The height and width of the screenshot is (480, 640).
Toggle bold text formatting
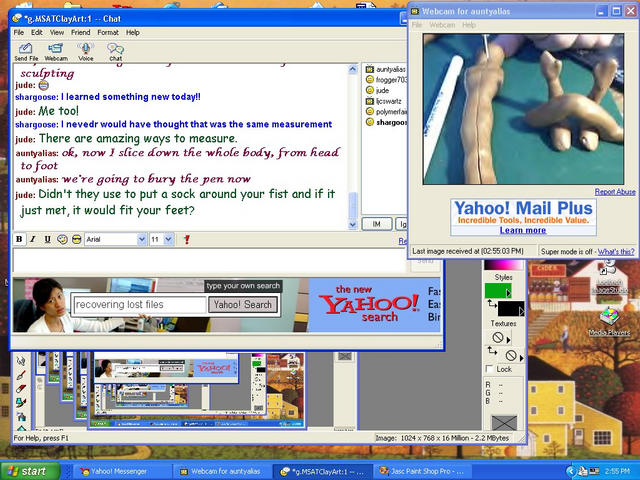(x=19, y=239)
